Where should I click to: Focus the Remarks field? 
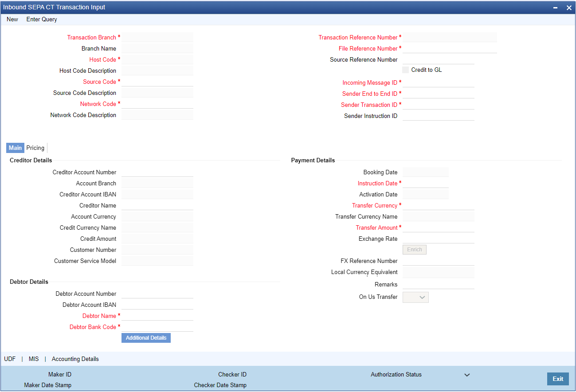click(439, 284)
